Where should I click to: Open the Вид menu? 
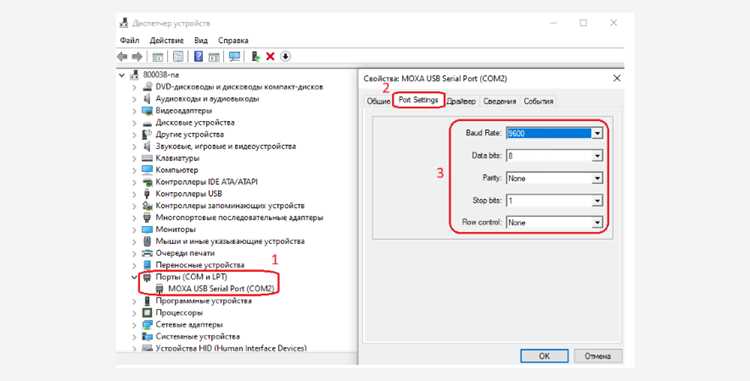click(x=201, y=41)
